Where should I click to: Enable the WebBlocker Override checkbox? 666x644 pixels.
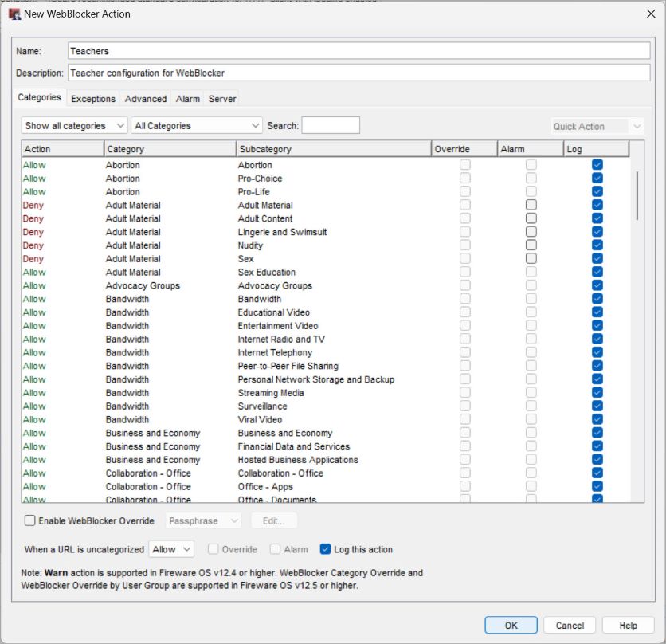[29, 520]
